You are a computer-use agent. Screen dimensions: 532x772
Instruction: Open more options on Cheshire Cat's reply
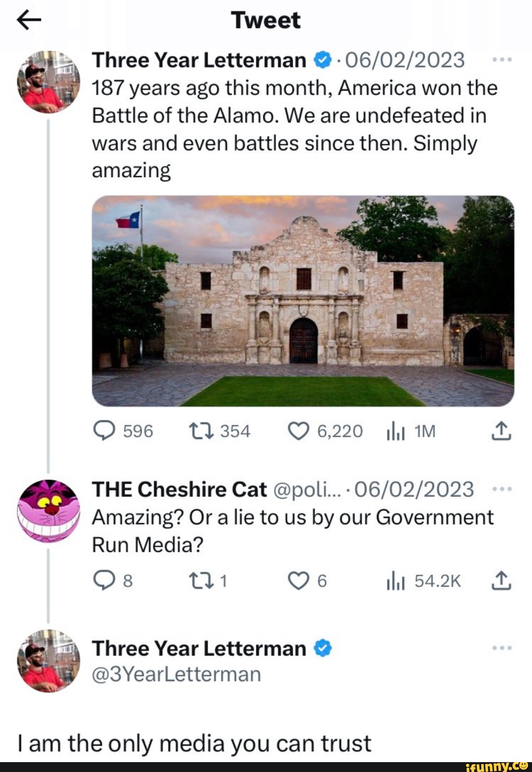point(502,490)
